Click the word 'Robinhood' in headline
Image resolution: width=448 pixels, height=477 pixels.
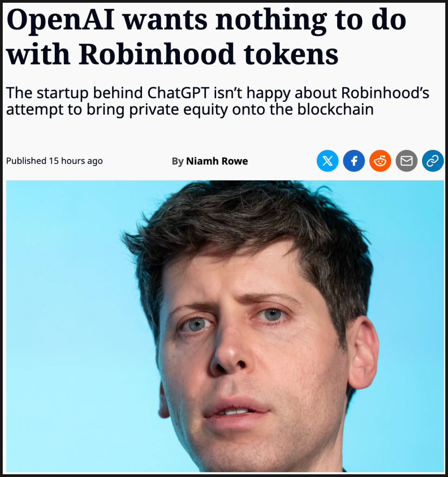point(157,54)
